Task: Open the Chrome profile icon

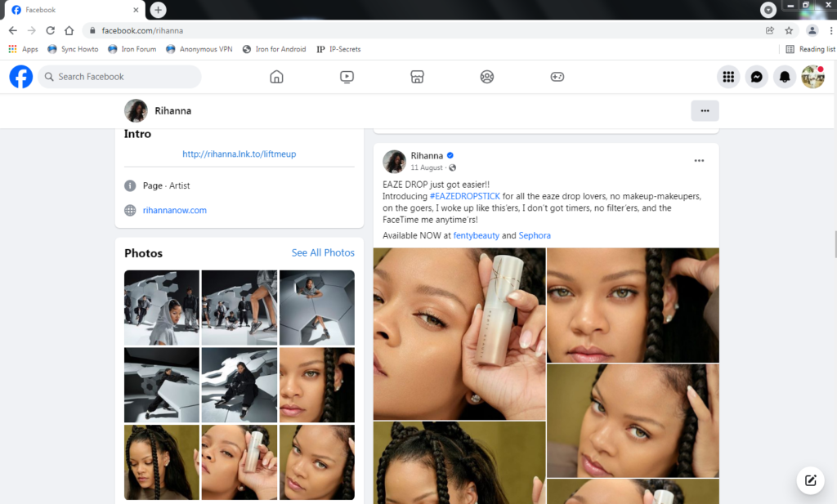Action: pyautogui.click(x=812, y=30)
